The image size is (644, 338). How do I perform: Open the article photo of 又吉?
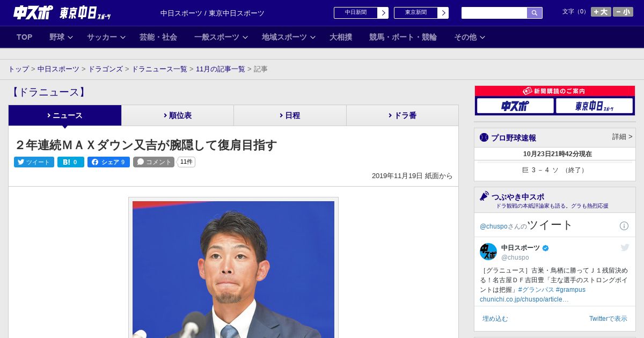point(233,268)
